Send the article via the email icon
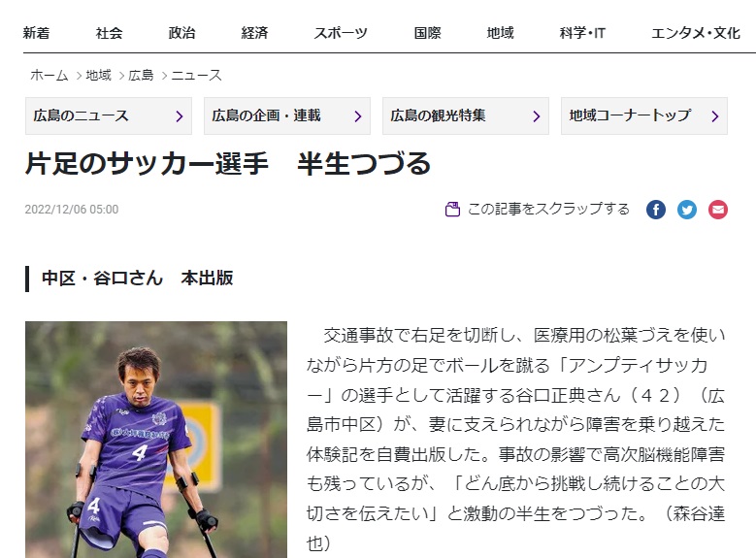Screen dimensions: 756x558 click(718, 210)
